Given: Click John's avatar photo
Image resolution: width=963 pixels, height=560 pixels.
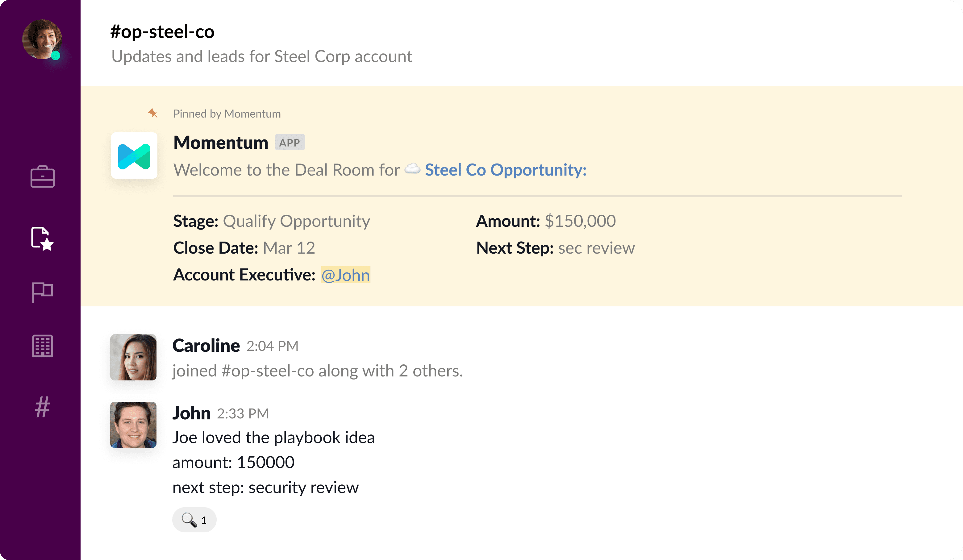Looking at the screenshot, I should 133,425.
